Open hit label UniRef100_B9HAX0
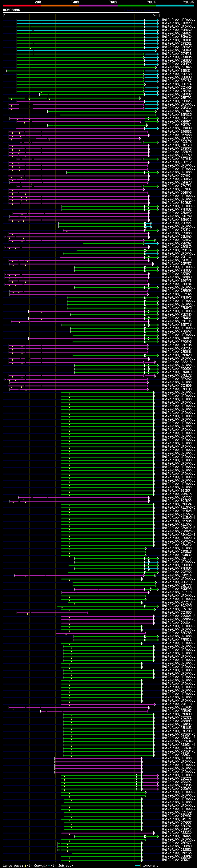The image size is (197, 868). click(x=177, y=37)
